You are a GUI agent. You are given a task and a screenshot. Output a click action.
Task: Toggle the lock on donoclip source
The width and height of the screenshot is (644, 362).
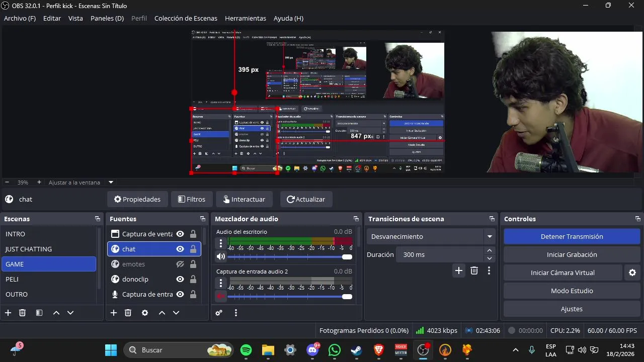[193, 279]
